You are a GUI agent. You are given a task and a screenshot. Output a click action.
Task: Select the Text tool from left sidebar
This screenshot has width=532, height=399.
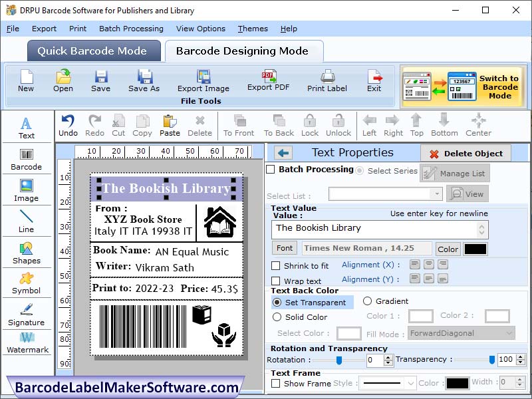[x=27, y=126]
